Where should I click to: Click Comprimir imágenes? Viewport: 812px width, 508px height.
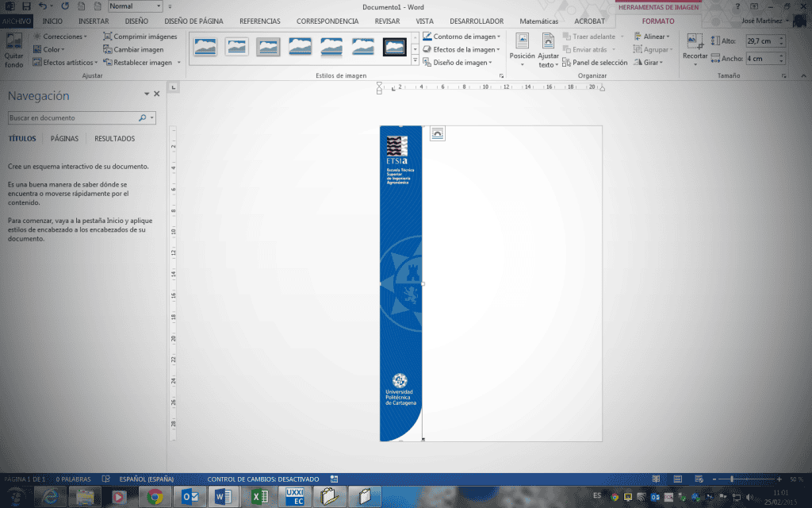(140, 37)
